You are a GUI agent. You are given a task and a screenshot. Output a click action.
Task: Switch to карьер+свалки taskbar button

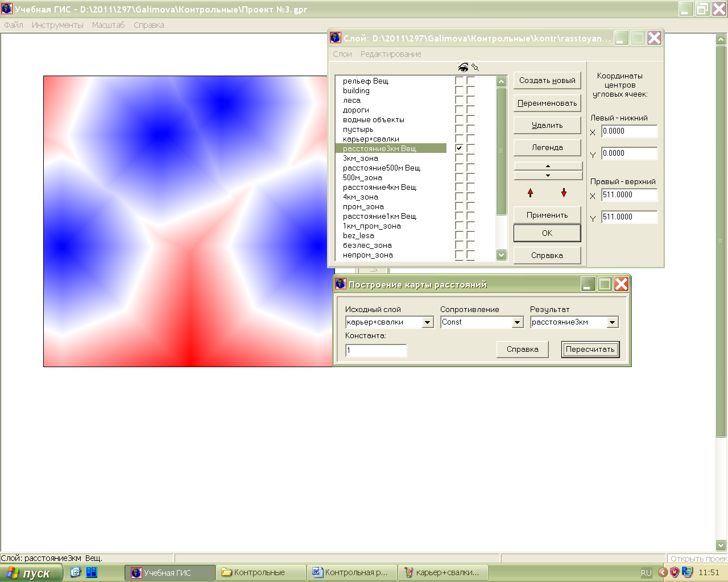click(x=442, y=573)
